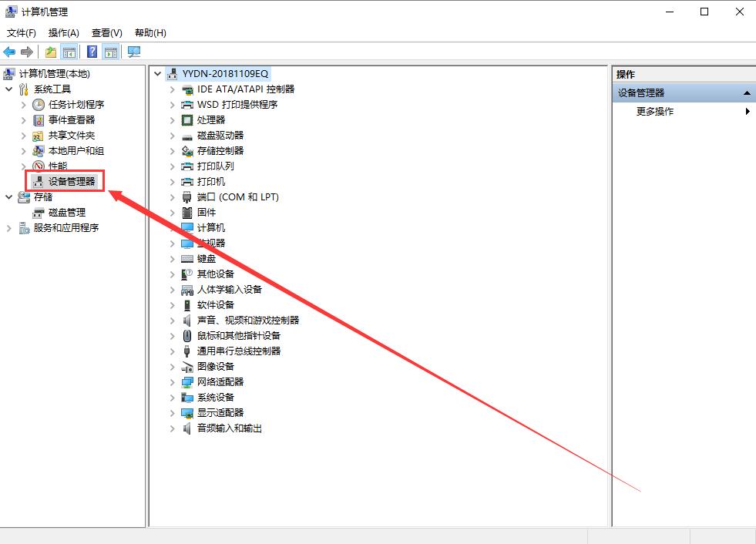Toggle the show/hide console tree button
Image resolution: width=756 pixels, height=544 pixels.
click(x=69, y=52)
